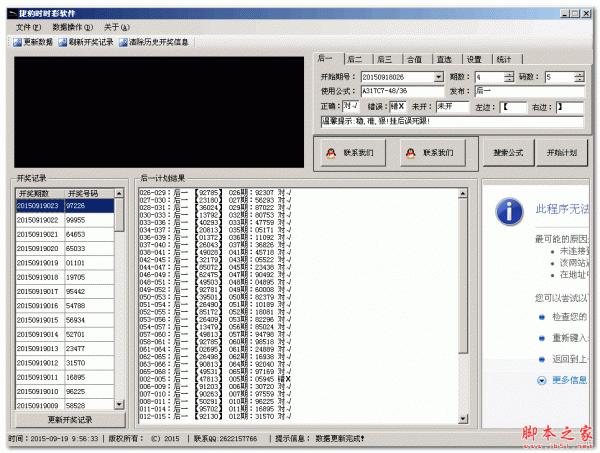Click the application title bar icon

coord(13,14)
